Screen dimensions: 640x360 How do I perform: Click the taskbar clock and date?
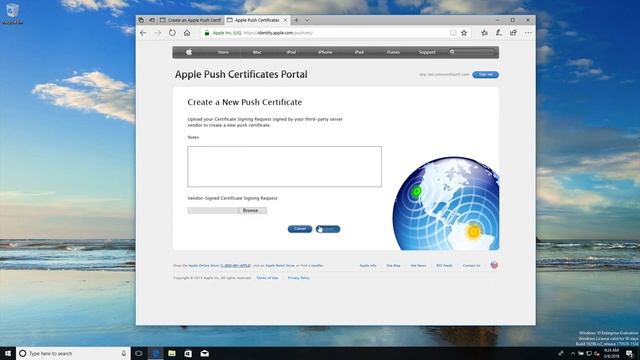tap(611, 353)
